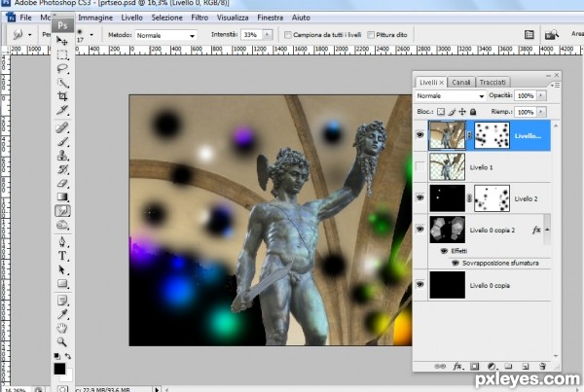Select the Type tool

coord(62,256)
